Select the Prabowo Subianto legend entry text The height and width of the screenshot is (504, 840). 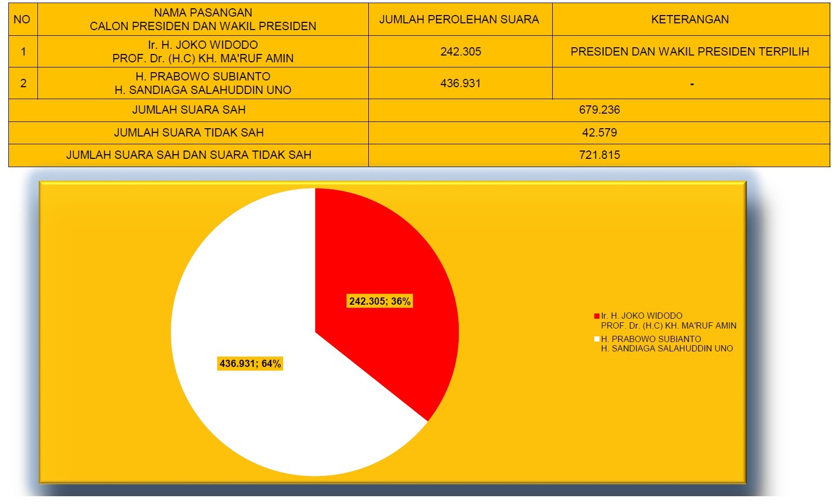[x=666, y=344]
